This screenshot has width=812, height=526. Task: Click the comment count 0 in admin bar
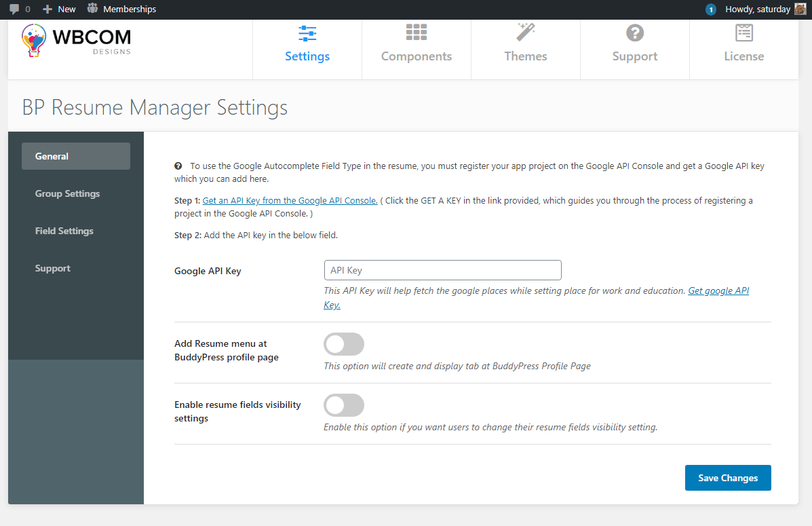coord(27,9)
